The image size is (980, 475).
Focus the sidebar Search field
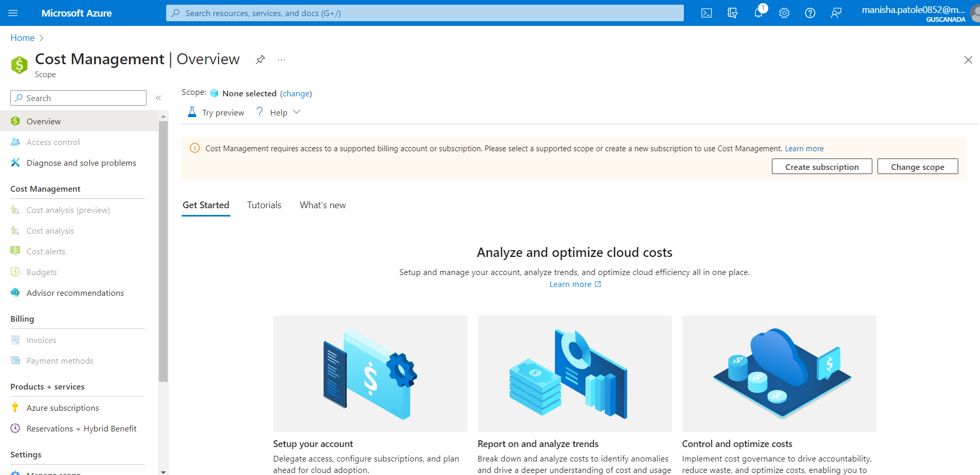(x=78, y=98)
